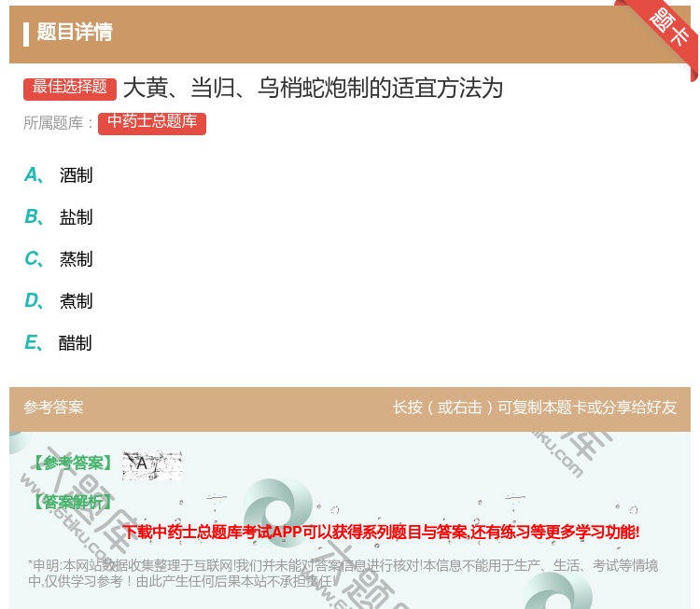Click the 题卡 corner ribbon
The height and width of the screenshot is (609, 700).
tap(669, 28)
